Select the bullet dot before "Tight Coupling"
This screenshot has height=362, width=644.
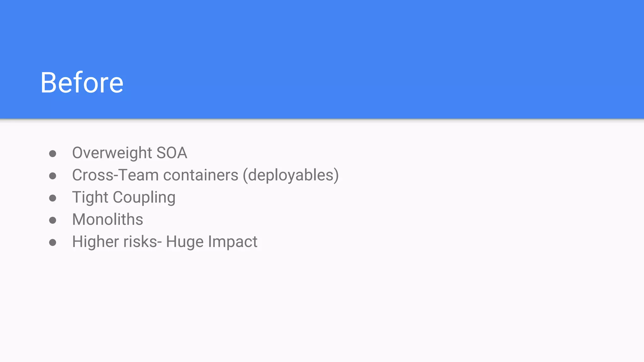(x=53, y=198)
